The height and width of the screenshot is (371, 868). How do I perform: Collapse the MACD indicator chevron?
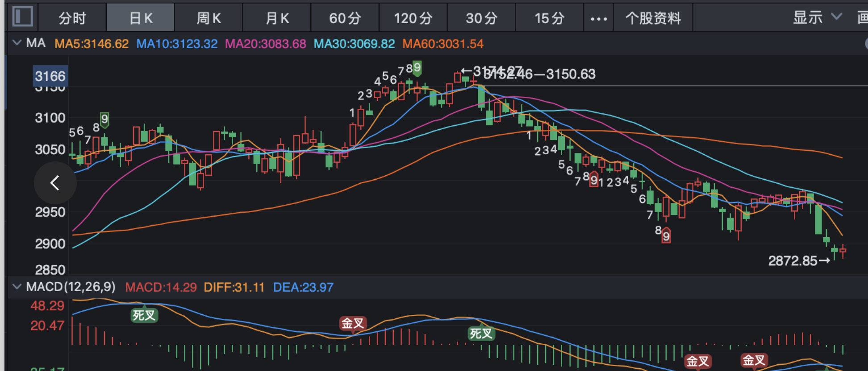point(17,286)
